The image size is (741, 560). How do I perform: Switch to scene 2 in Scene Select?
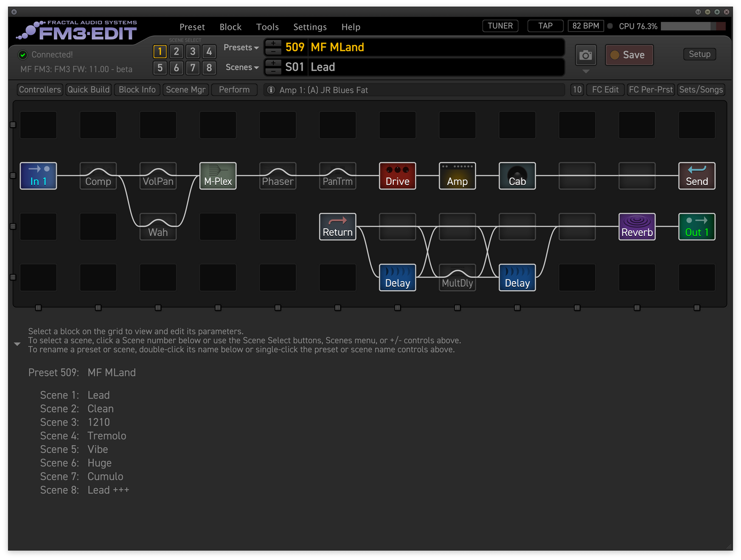[x=176, y=51]
